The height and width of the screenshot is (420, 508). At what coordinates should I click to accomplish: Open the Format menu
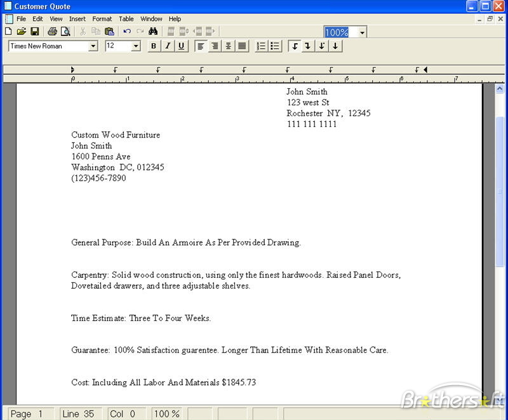tap(102, 19)
